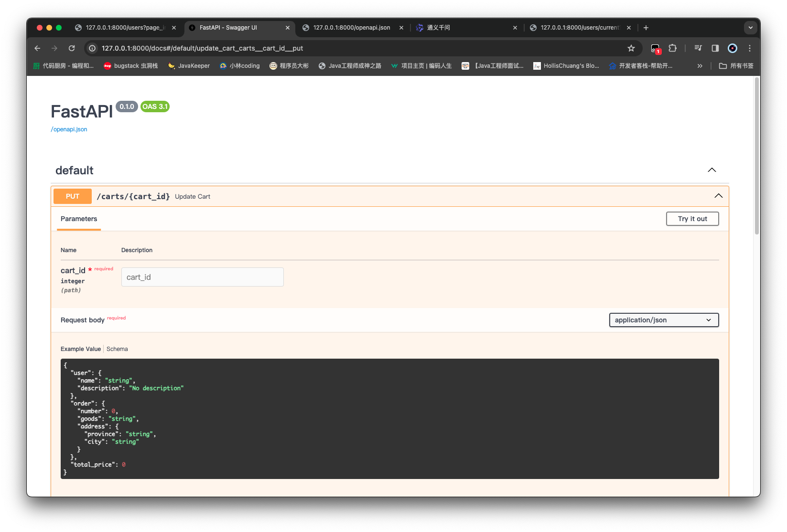Click the example JSON code block

(x=390, y=419)
